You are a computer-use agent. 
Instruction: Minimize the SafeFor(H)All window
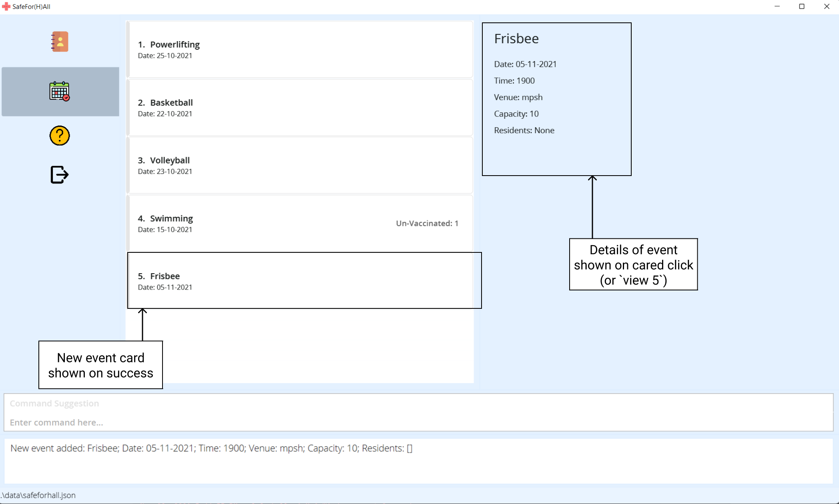pyautogui.click(x=777, y=6)
